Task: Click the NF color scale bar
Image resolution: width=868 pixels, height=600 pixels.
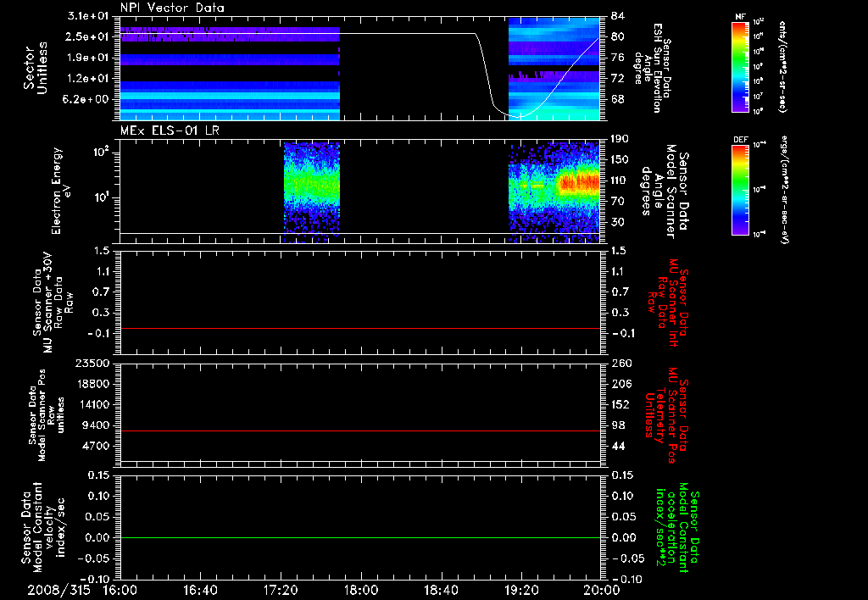Action: pyautogui.click(x=740, y=67)
